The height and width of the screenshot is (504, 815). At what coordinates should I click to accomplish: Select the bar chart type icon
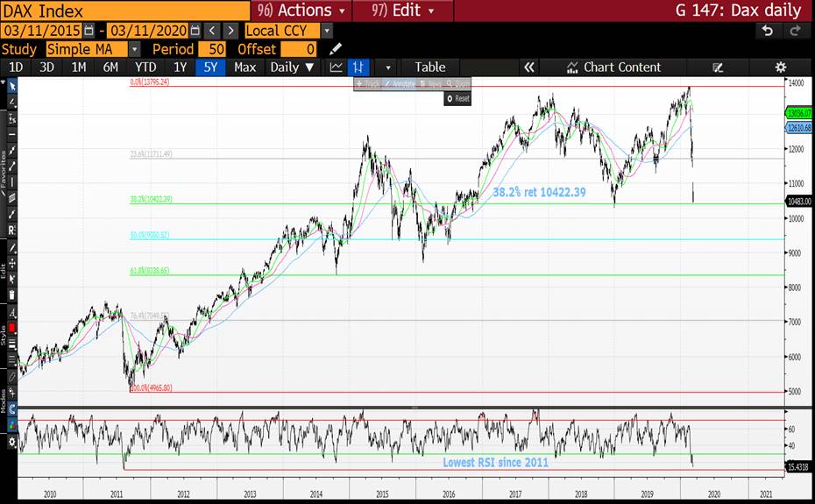click(358, 67)
